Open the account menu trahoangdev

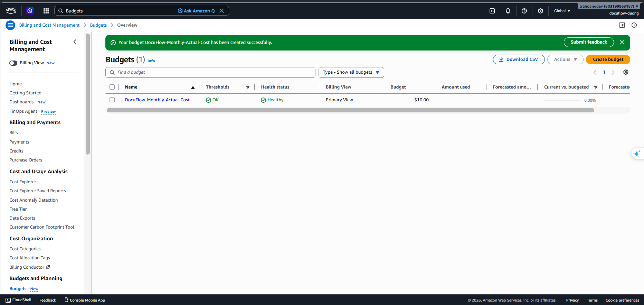coord(609,6)
